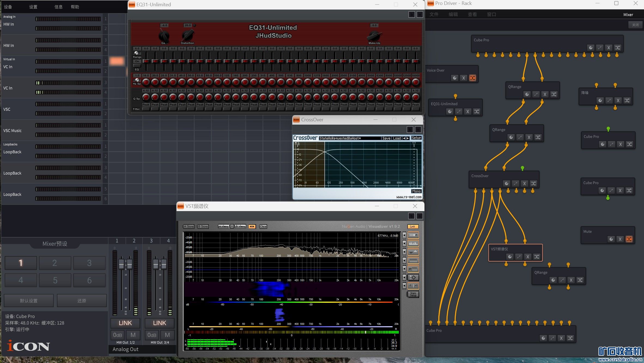Image resolution: width=644 pixels, height=363 pixels.
Task: Select the vectorscope diamond view icon in Visualizer
Action: 413,277
